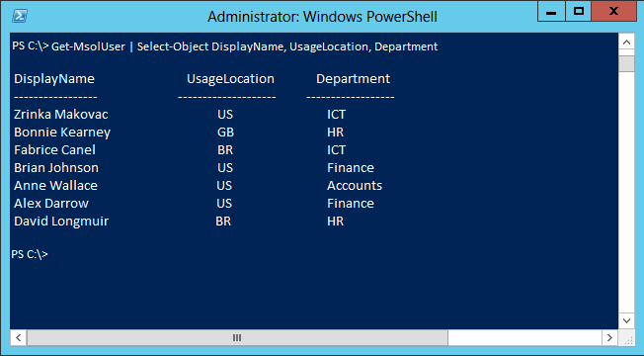The width and height of the screenshot is (644, 356).
Task: Click BR location for Fabrice Canel
Action: (x=225, y=150)
